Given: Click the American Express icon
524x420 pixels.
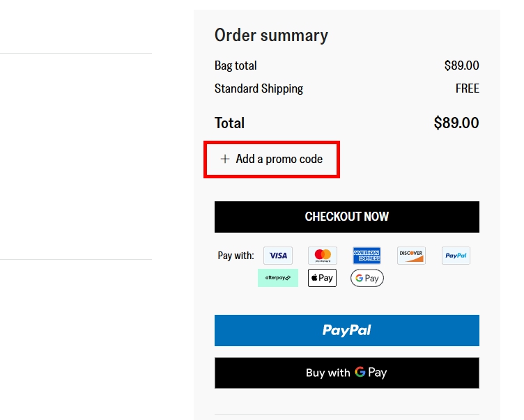Looking at the screenshot, I should point(367,256).
